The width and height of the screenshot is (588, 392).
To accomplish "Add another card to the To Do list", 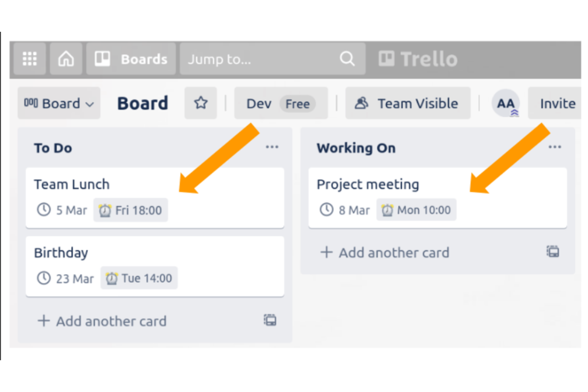I will pos(102,321).
